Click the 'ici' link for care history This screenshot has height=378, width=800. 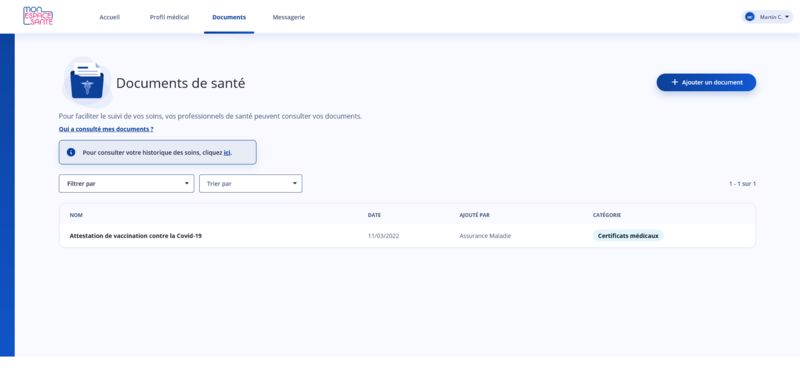tap(227, 153)
